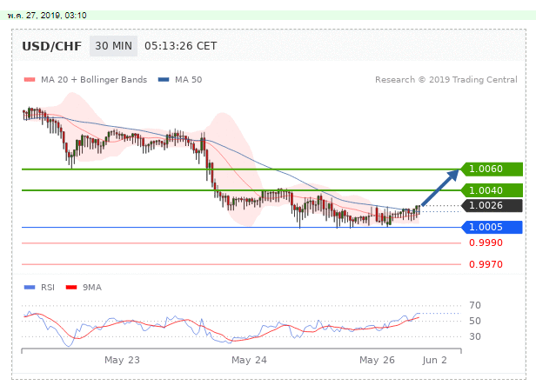Viewport: 536px width, 392px height.
Task: Click the 1.0026 current price tag
Action: (492, 205)
